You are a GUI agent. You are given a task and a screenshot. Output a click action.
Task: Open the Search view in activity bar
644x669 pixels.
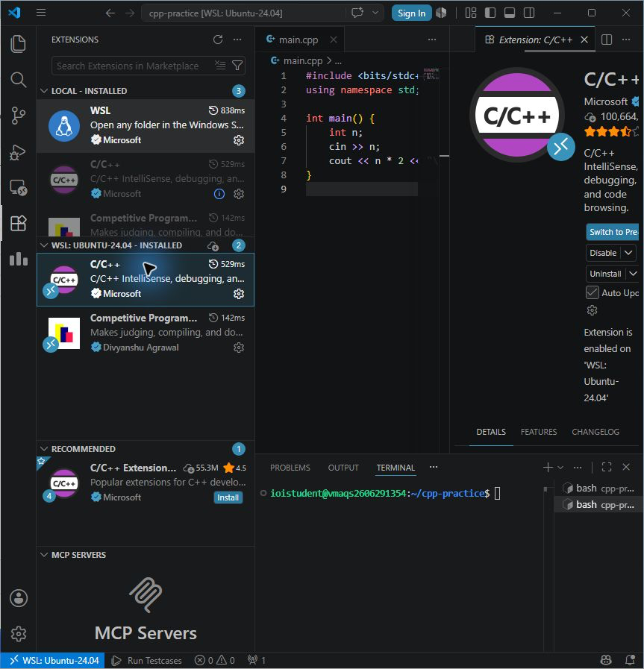click(x=18, y=80)
